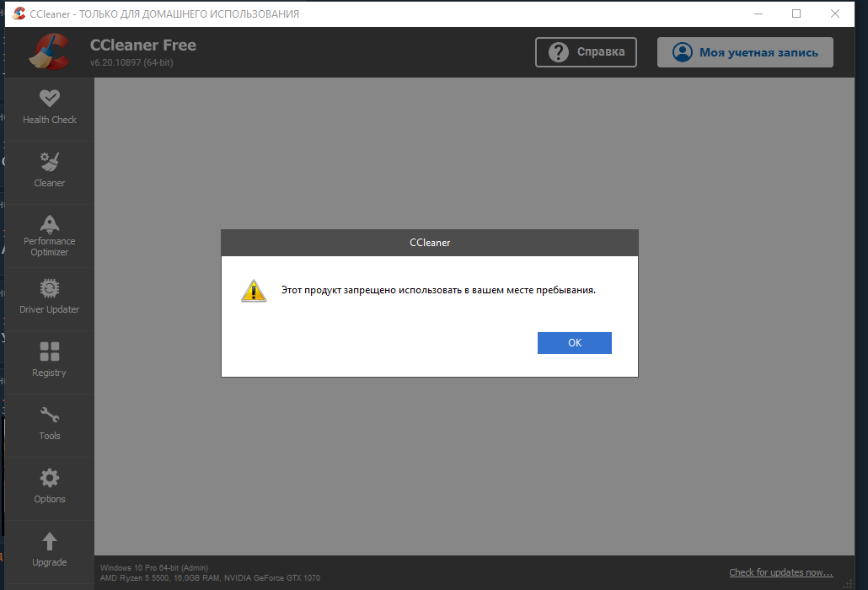Maximize the CCleaner window
Image resolution: width=868 pixels, height=590 pixels.
click(796, 13)
